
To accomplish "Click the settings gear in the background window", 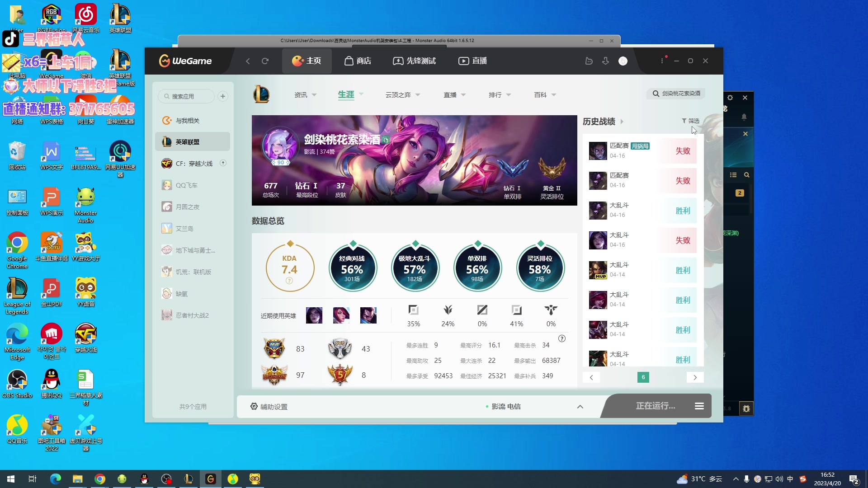I will (730, 98).
